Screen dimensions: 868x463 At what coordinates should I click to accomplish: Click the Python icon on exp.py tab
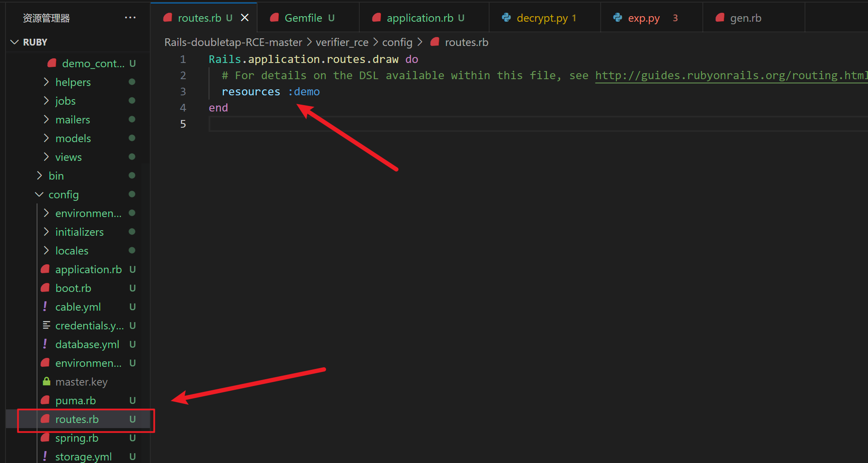click(617, 18)
